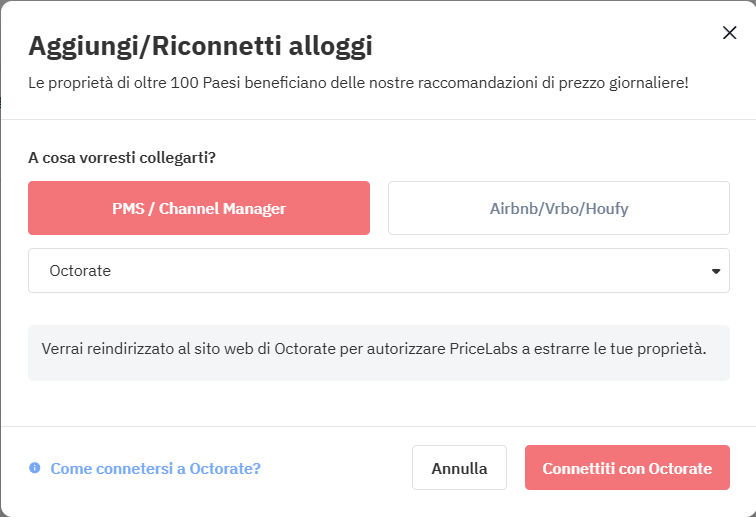Image resolution: width=756 pixels, height=517 pixels.
Task: Click the subtitle about 100 Paesi
Action: pyautogui.click(x=358, y=83)
